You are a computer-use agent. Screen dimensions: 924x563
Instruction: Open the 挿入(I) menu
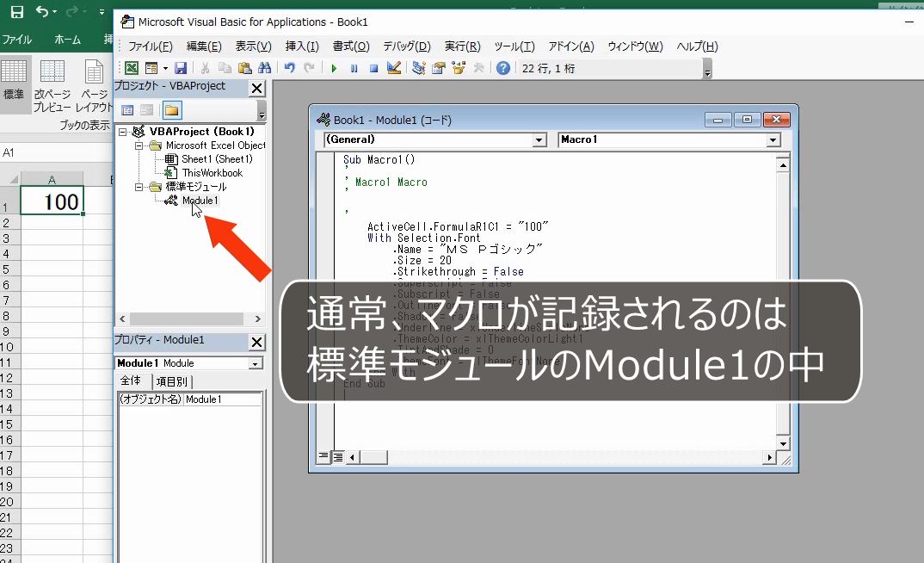click(x=302, y=46)
